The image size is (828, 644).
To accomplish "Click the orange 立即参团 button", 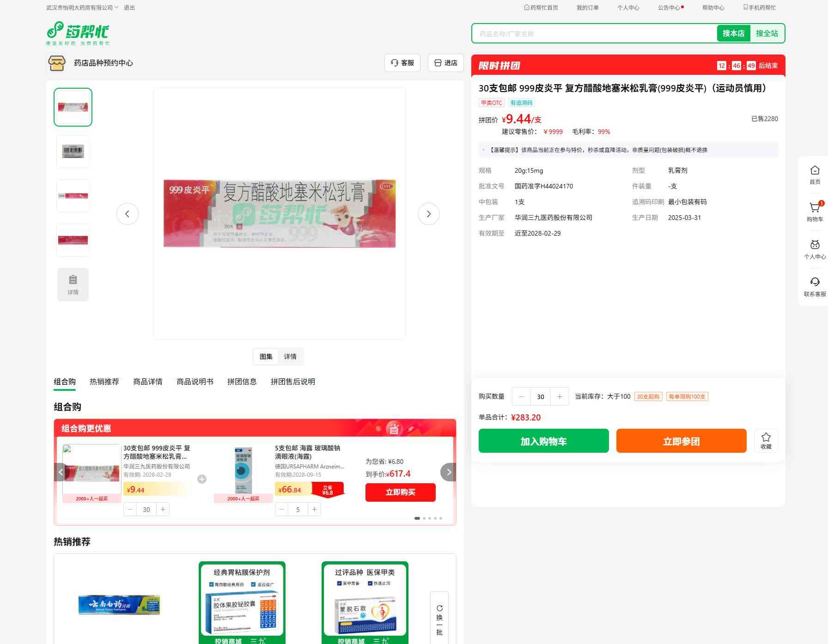I will (x=681, y=441).
